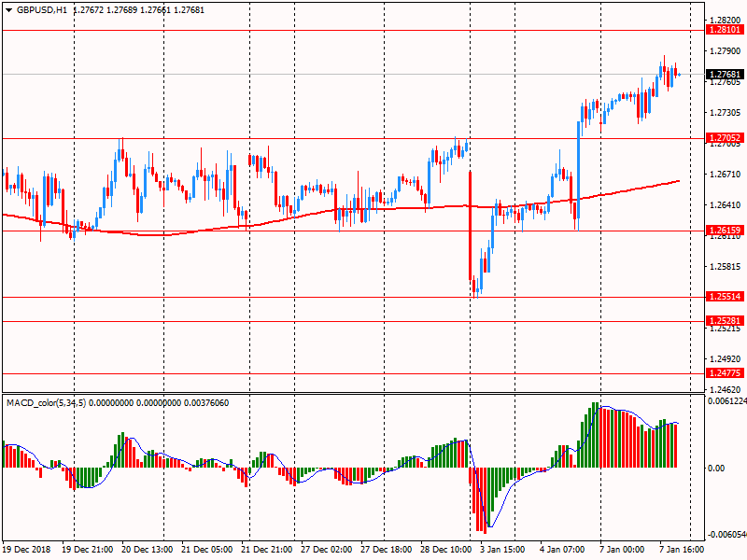Click the 1.25281 level price tag

[725, 321]
